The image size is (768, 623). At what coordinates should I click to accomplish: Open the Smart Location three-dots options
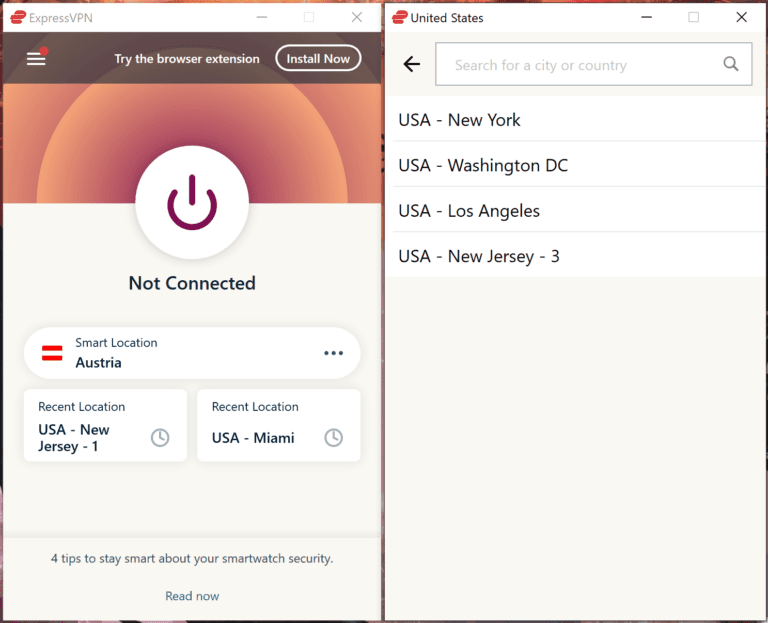point(333,353)
